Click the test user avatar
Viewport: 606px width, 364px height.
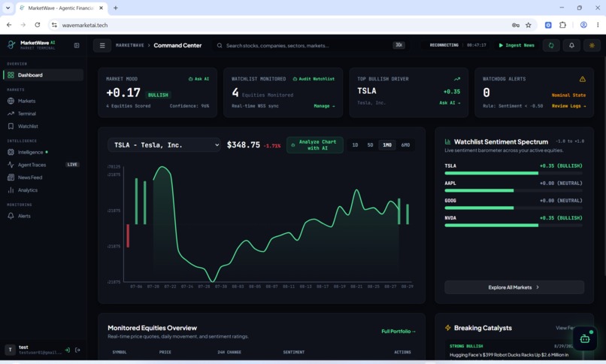(x=11, y=350)
